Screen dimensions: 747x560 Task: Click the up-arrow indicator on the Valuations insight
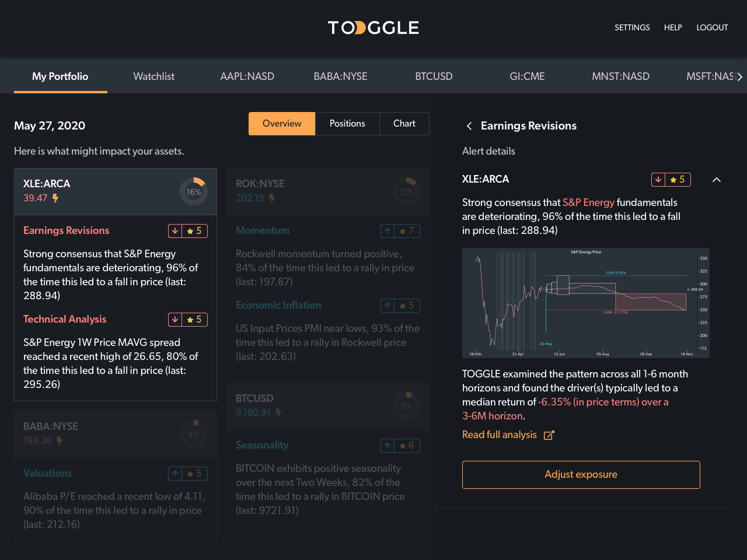click(x=174, y=473)
